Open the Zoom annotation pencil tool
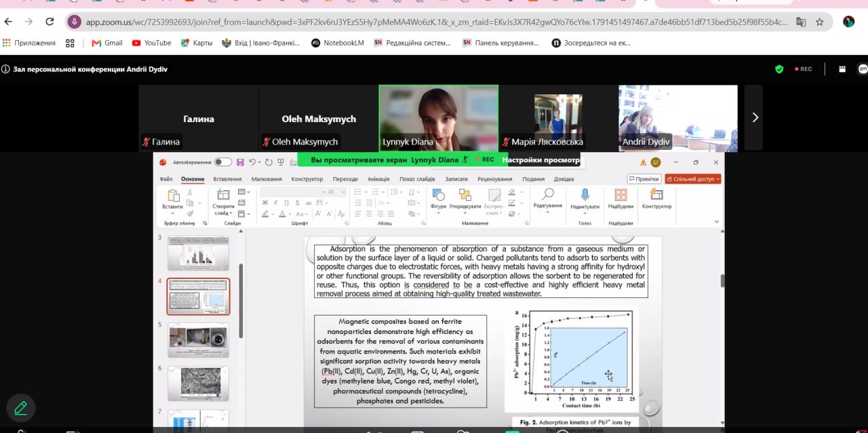Viewport: 868px width, 433px height. tap(20, 408)
